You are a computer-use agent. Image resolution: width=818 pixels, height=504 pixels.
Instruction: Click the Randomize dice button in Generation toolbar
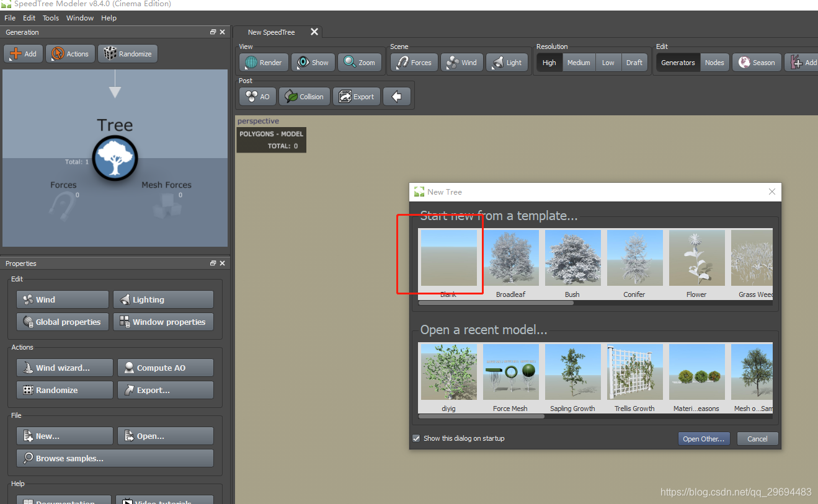(128, 54)
